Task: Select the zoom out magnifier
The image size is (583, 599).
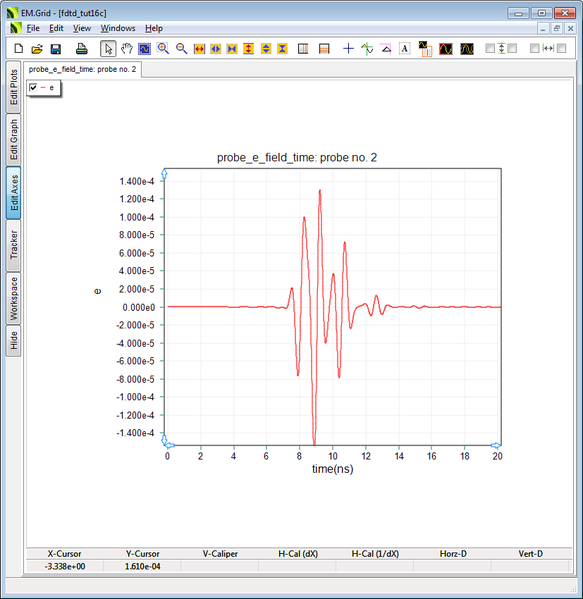Action: click(181, 49)
